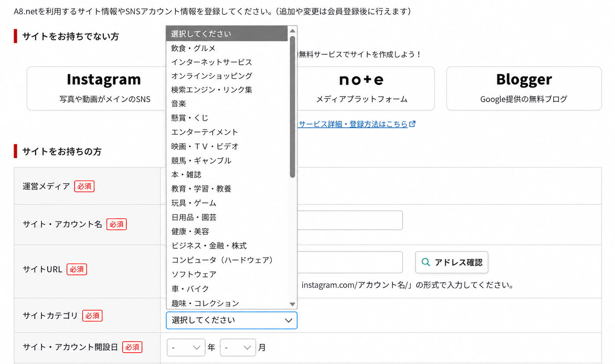Choose the Instagram service card

point(97,89)
